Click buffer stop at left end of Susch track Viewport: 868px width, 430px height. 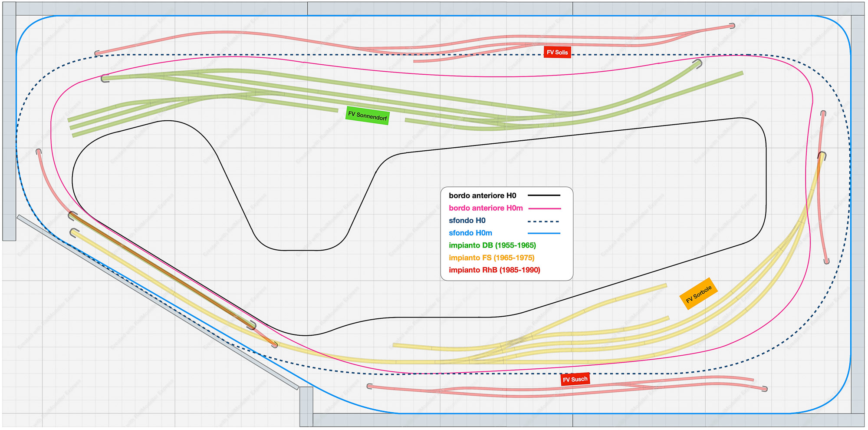369,386
